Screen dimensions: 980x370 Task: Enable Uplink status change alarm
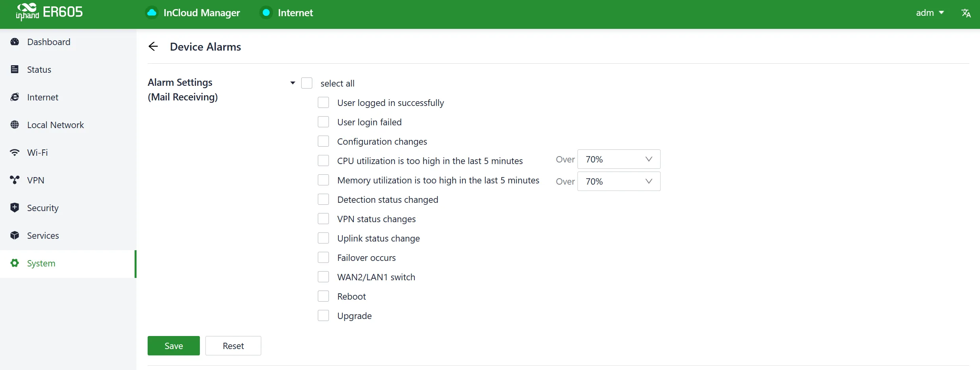(x=323, y=238)
